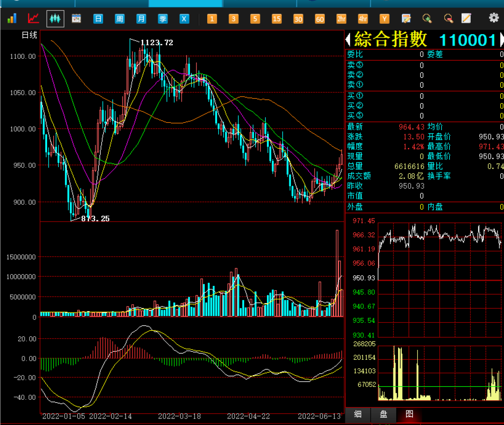Viewport: 504px width, 425px height.
Task: Click the 市值 label
Action: coord(355,196)
